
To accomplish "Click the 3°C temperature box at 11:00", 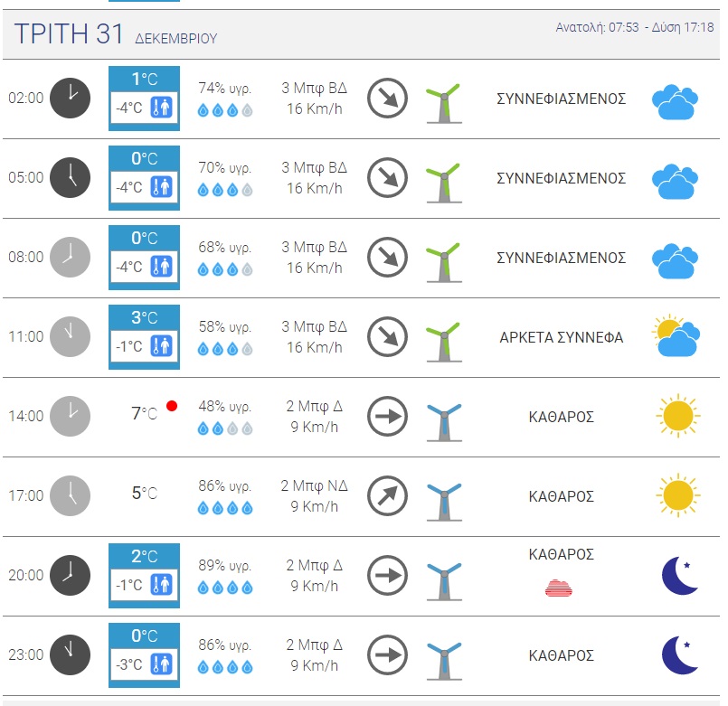I will pyautogui.click(x=144, y=337).
